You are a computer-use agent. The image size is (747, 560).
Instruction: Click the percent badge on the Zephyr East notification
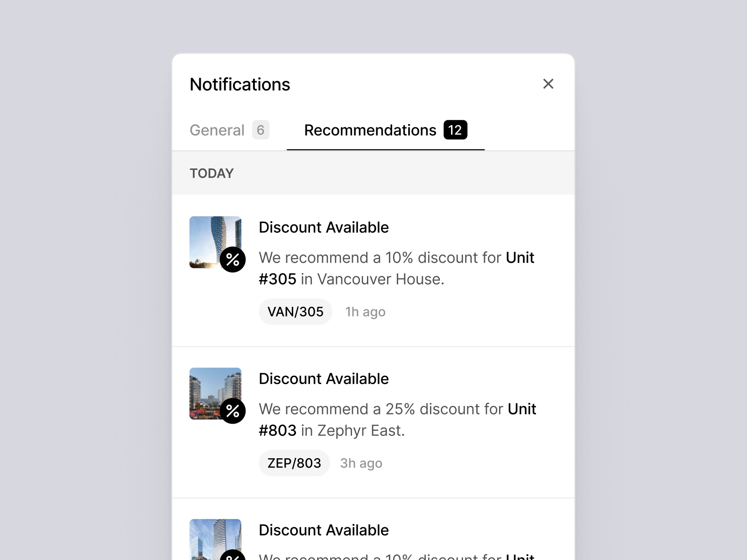pyautogui.click(x=232, y=412)
